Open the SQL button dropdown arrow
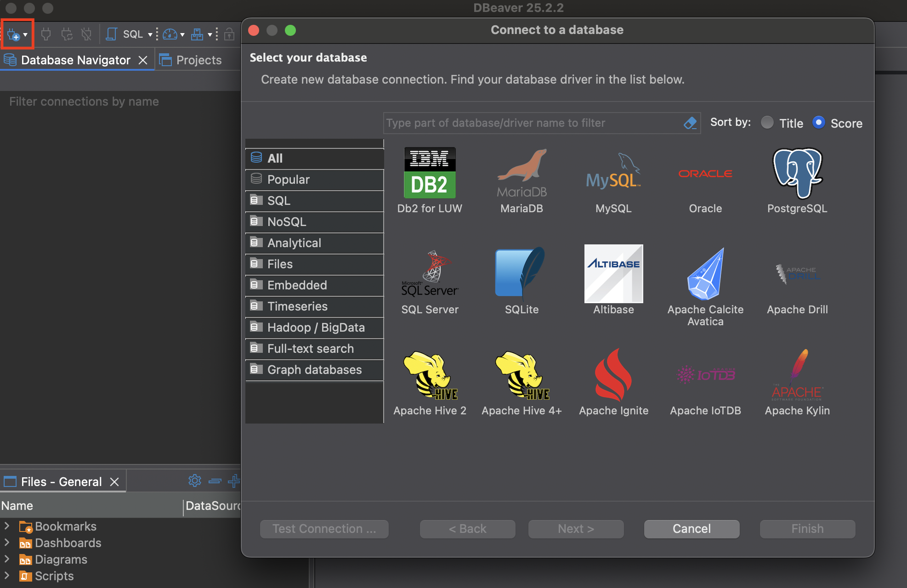 click(150, 34)
